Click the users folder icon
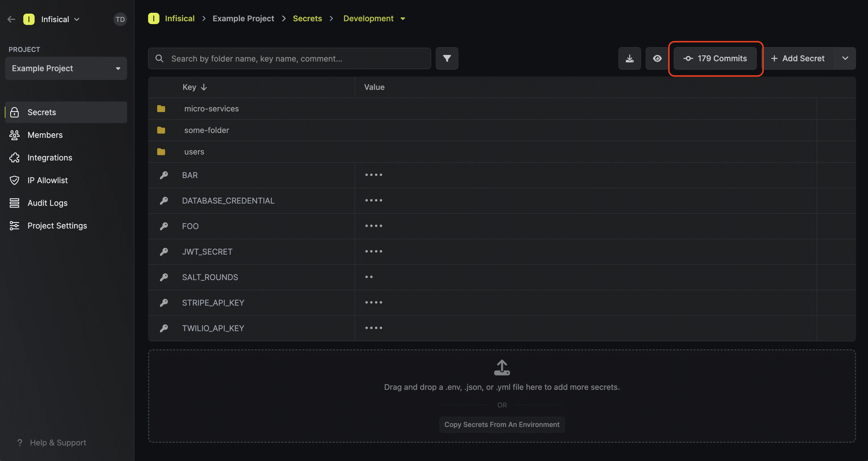 [x=161, y=152]
